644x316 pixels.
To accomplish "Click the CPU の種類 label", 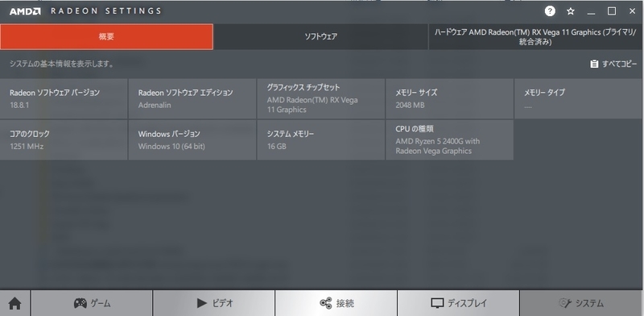I will (x=415, y=129).
